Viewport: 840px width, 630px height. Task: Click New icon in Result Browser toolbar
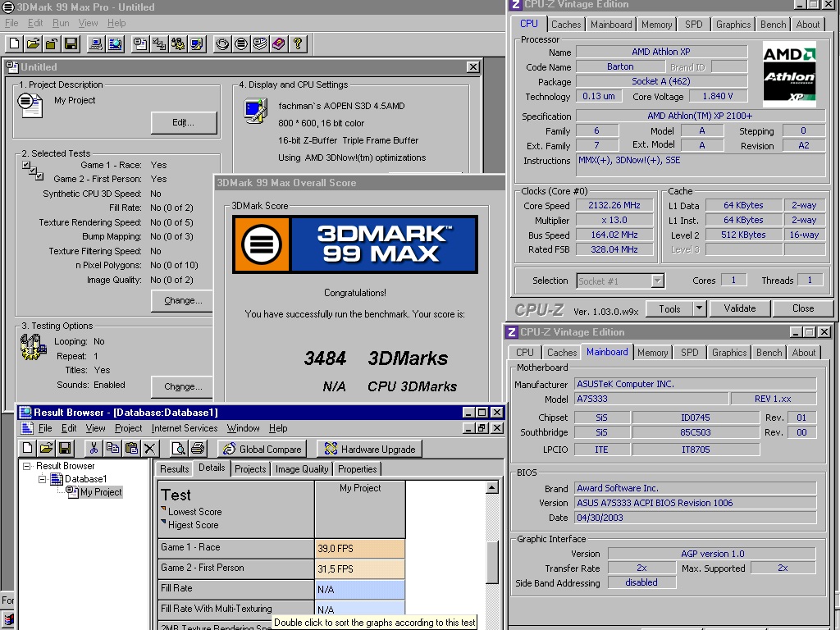(x=28, y=448)
